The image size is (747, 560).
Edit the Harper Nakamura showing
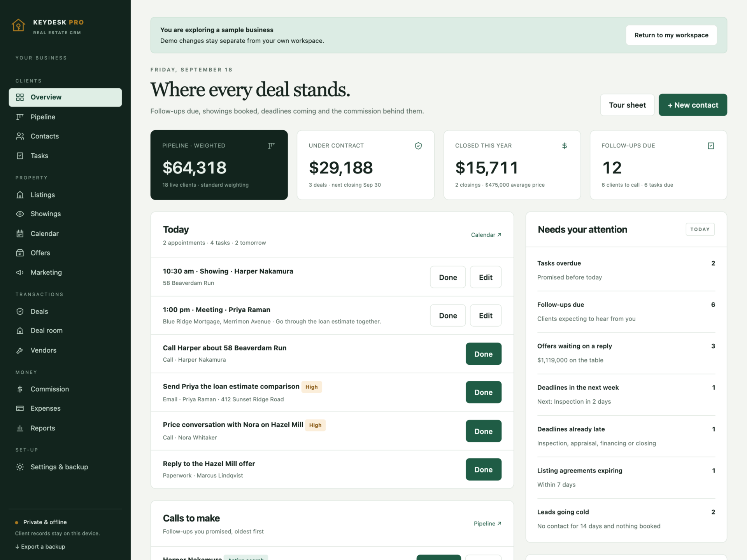(x=486, y=277)
